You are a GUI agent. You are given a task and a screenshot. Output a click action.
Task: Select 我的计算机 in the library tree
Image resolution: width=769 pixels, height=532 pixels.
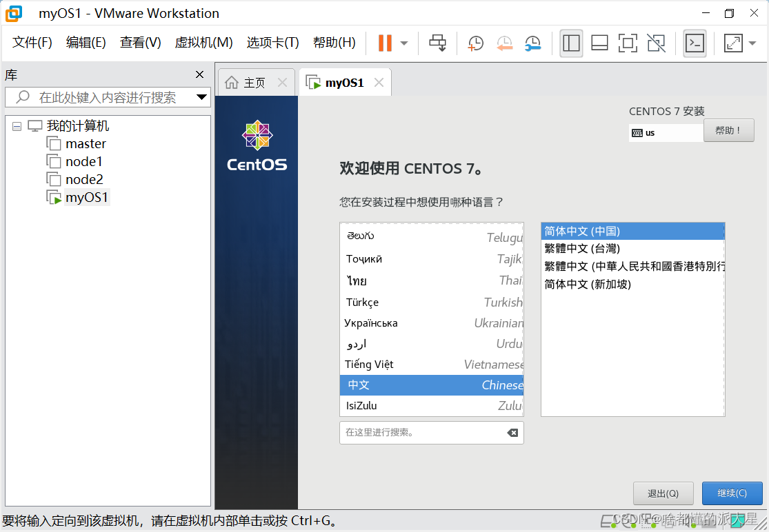pyautogui.click(x=77, y=126)
